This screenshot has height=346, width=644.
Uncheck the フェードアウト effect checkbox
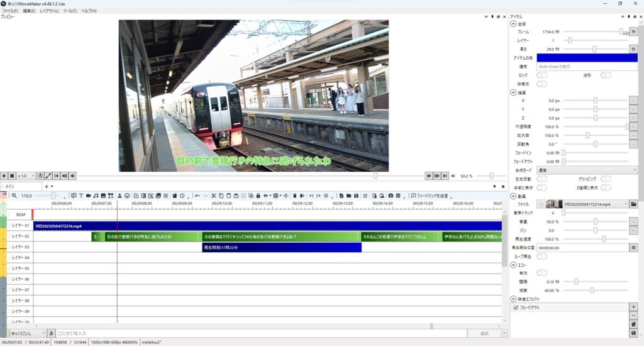click(x=516, y=308)
